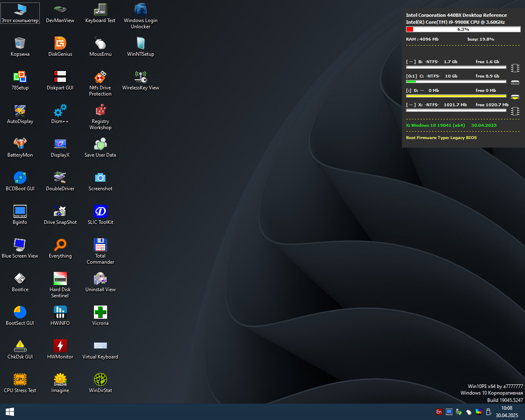Open Registry Workshop
Viewport: 525px width, 420px height.
tap(100, 117)
